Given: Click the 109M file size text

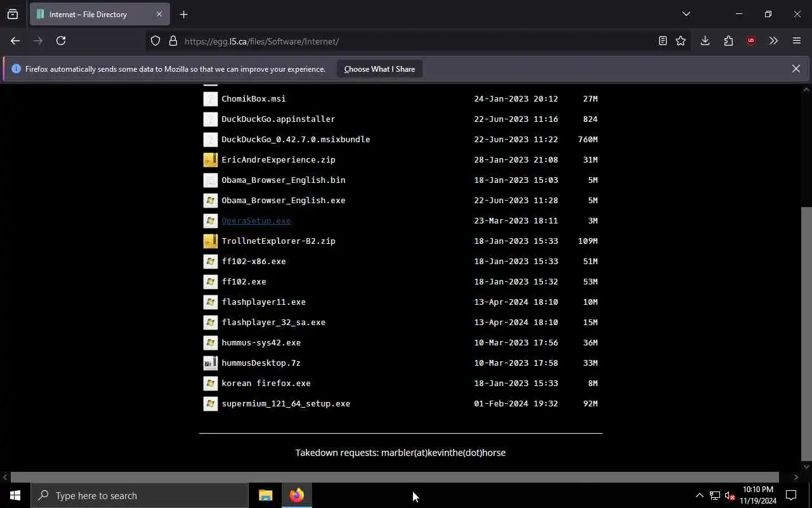Looking at the screenshot, I should coord(587,241).
